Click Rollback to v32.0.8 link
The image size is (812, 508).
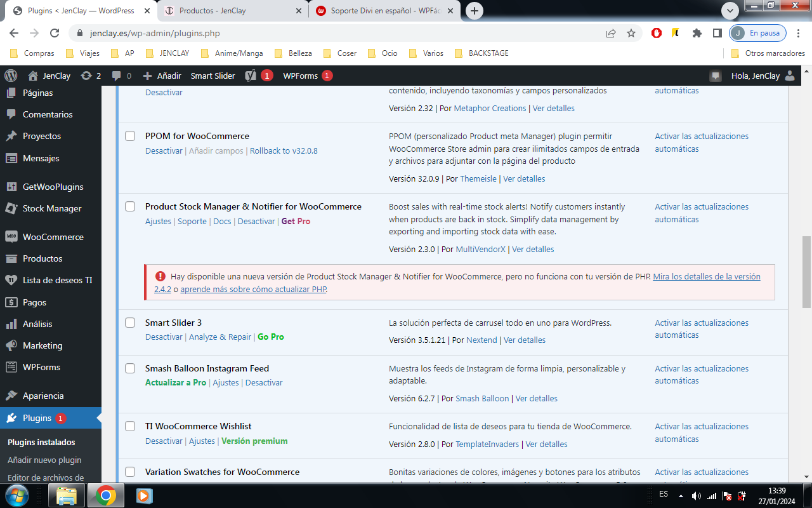coord(284,151)
